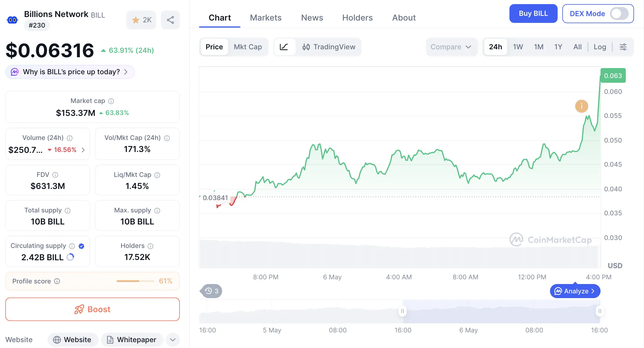Open the Holders tab
The width and height of the screenshot is (644, 348).
tap(357, 18)
